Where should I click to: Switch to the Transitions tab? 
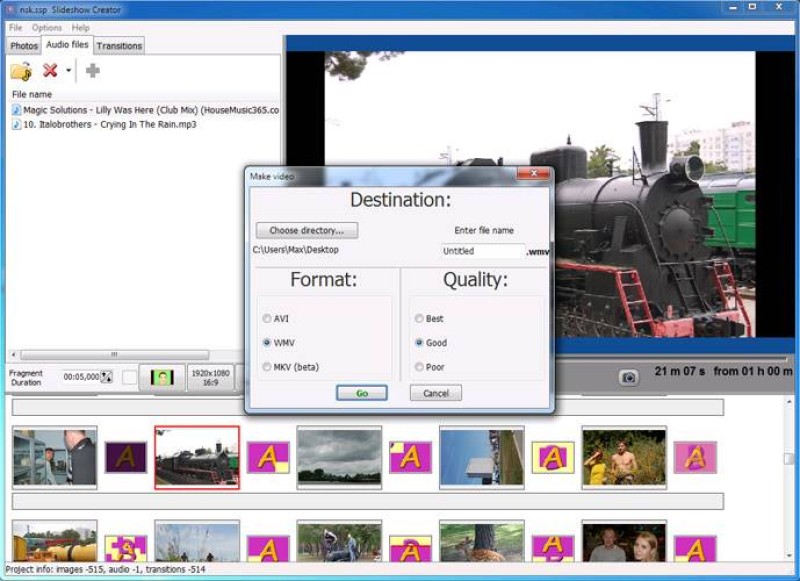119,46
